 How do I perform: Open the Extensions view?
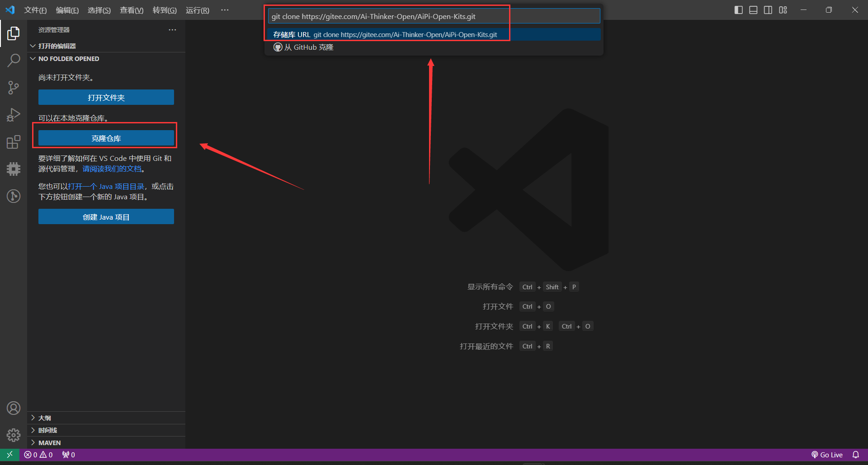click(14, 142)
